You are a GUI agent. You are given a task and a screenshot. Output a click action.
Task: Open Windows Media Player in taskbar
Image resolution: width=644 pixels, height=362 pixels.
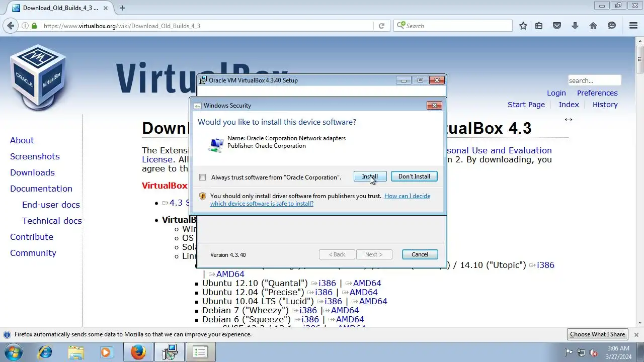[106, 352]
